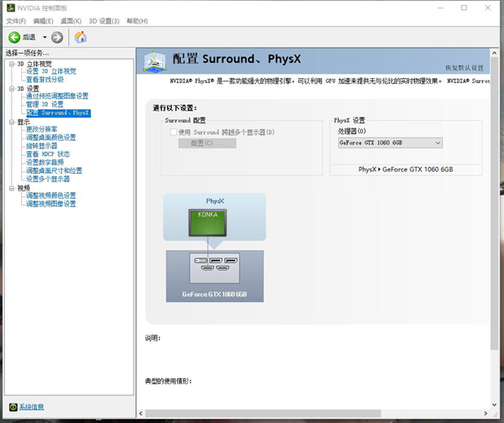Click the horizontal scrollbar right arrow
The width and height of the screenshot is (504, 423).
point(486,414)
